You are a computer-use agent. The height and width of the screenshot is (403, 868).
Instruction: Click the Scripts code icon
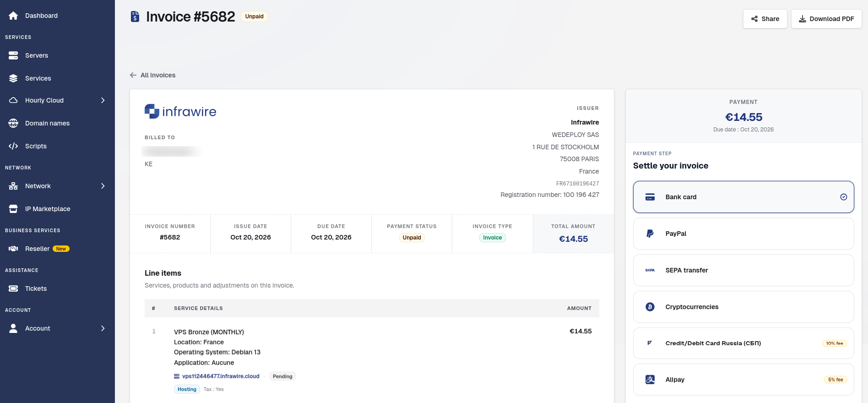point(13,146)
